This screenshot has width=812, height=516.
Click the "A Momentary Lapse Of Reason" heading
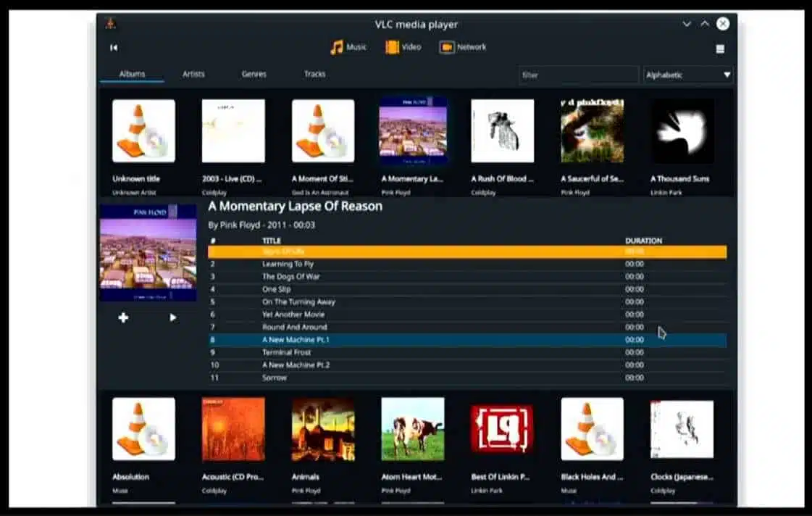[296, 207]
